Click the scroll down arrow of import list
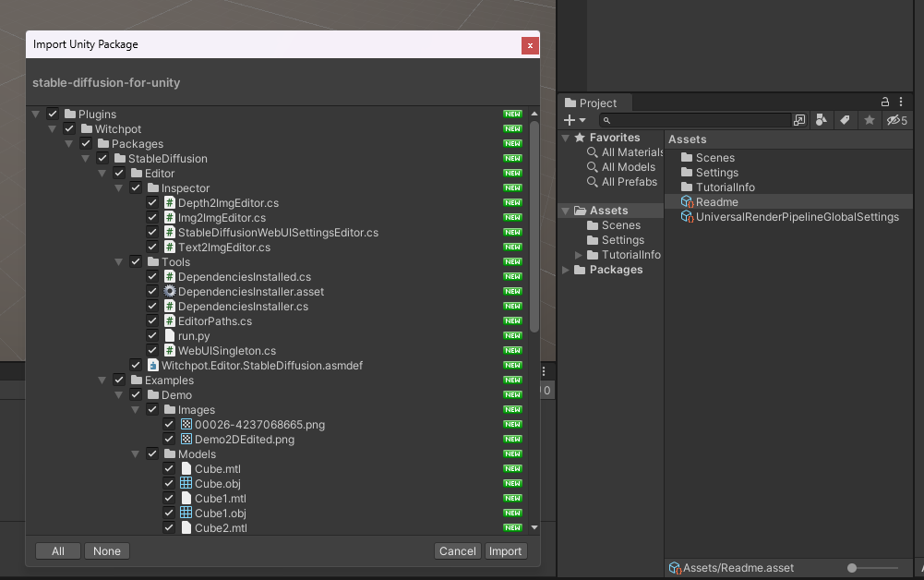 click(x=534, y=527)
